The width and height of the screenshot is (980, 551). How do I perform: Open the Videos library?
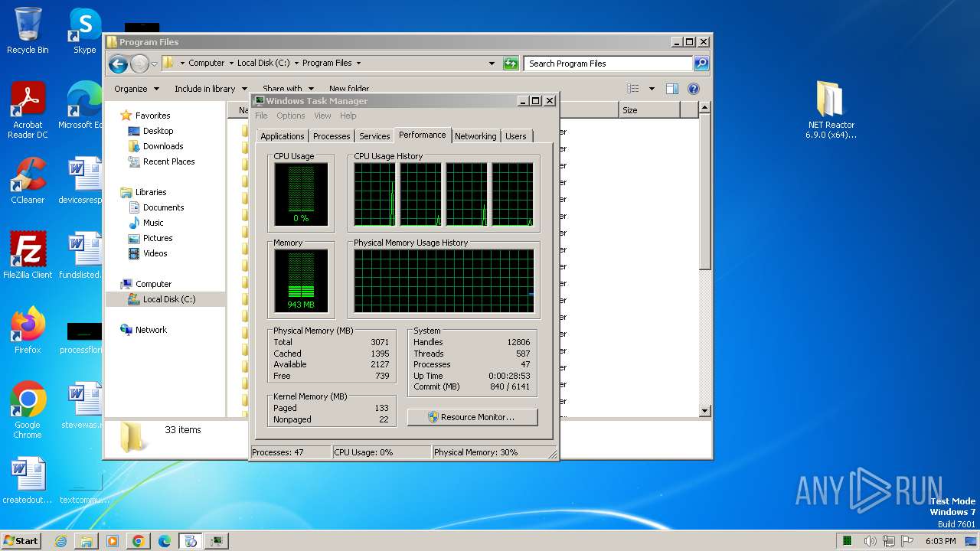pyautogui.click(x=155, y=253)
